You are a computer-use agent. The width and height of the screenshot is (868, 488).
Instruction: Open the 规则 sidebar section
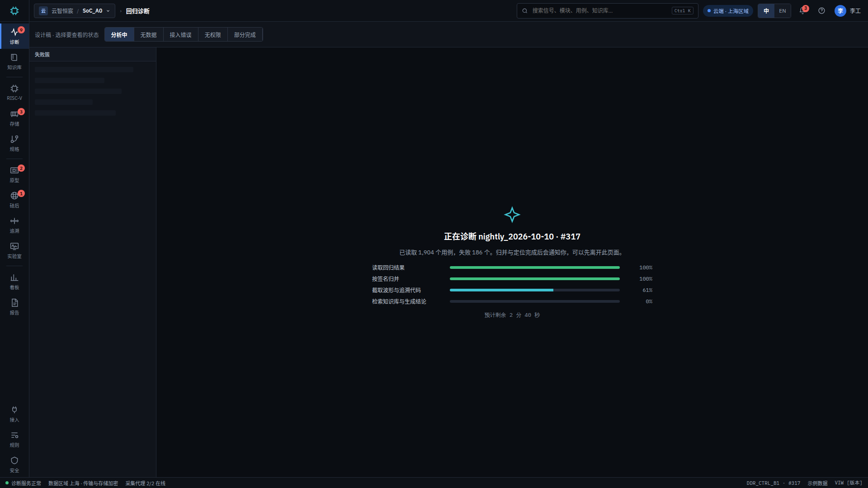tap(14, 439)
